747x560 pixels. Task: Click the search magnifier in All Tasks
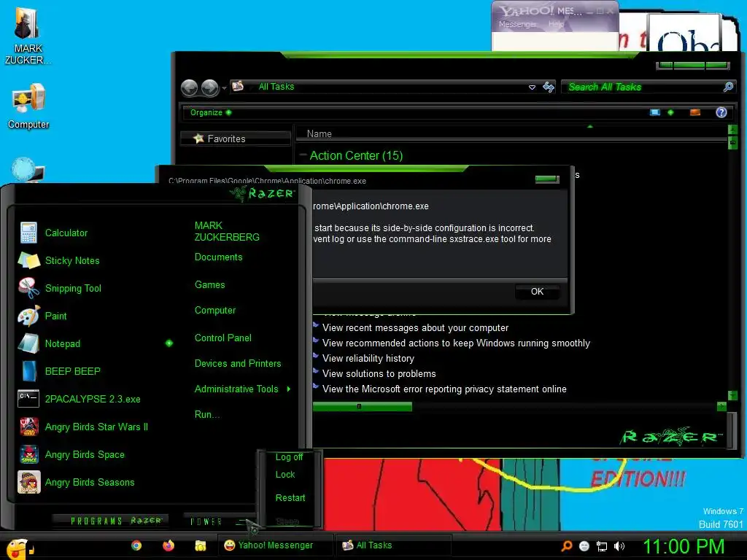(x=728, y=87)
